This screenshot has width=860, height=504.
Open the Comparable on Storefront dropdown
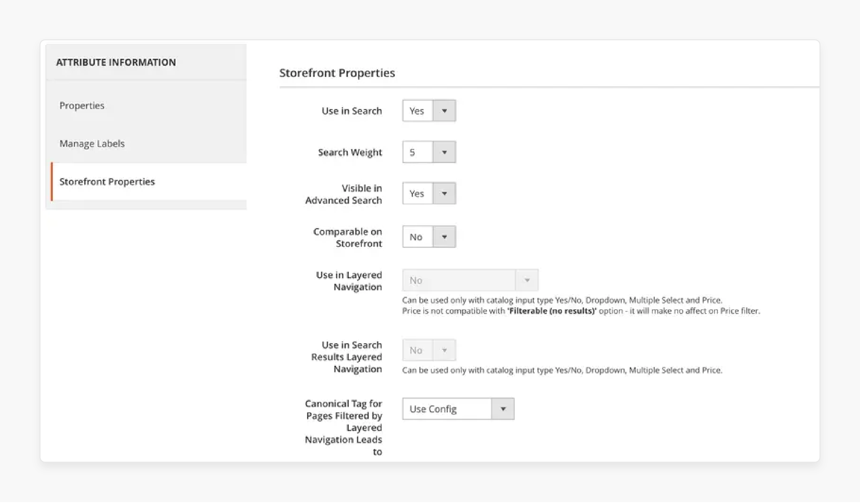(x=429, y=237)
